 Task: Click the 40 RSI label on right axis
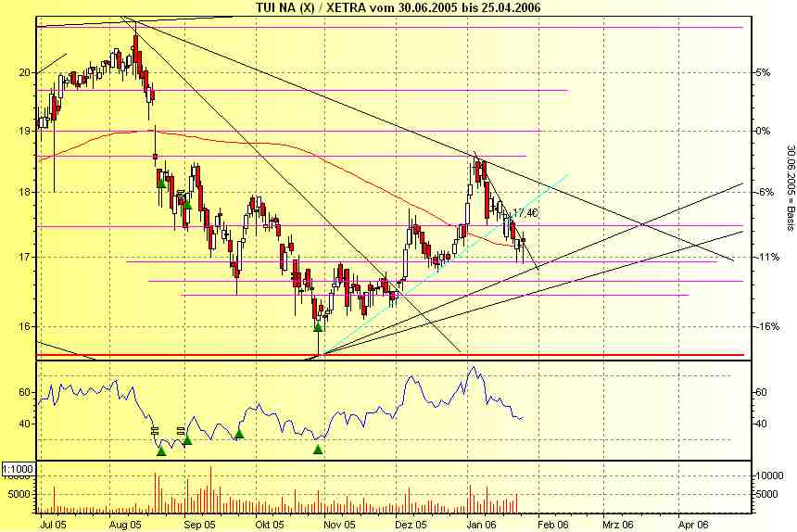[x=761, y=424]
